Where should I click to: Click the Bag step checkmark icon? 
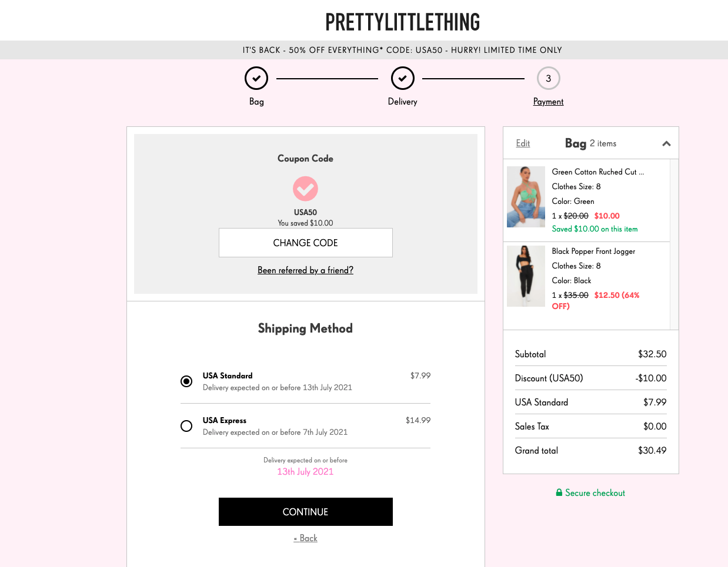[256, 78]
